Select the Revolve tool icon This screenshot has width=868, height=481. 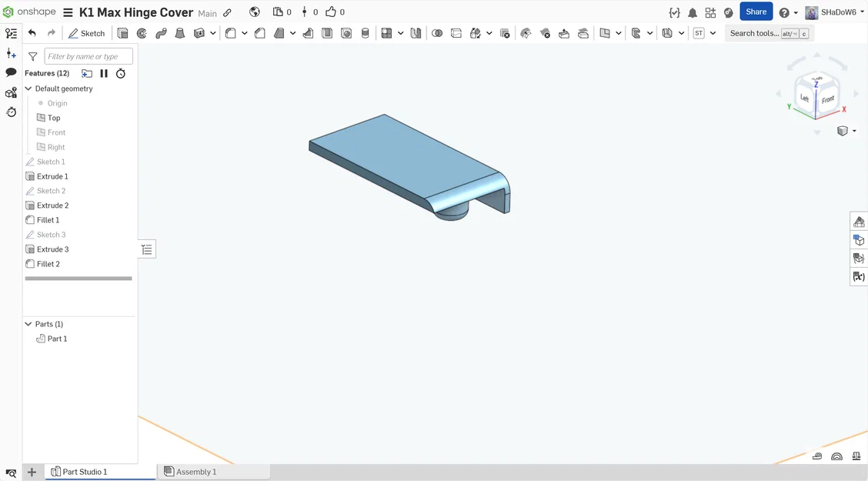142,33
